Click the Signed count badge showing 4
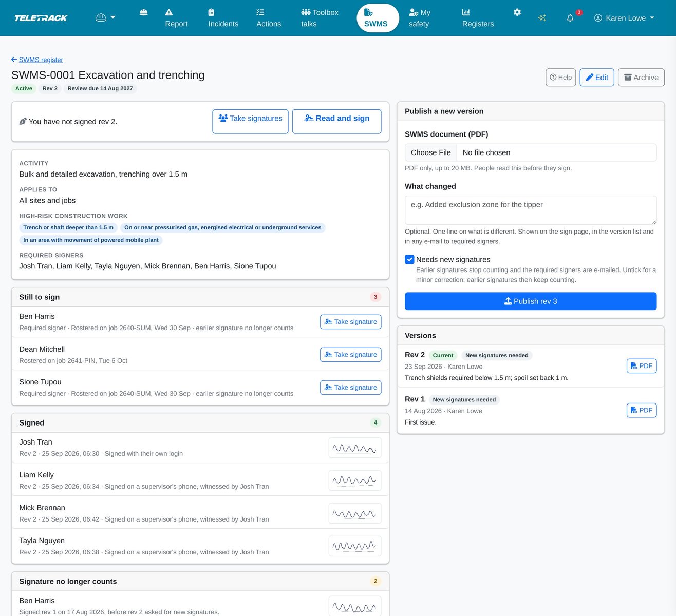Viewport: 676px width, 616px height. (x=375, y=422)
